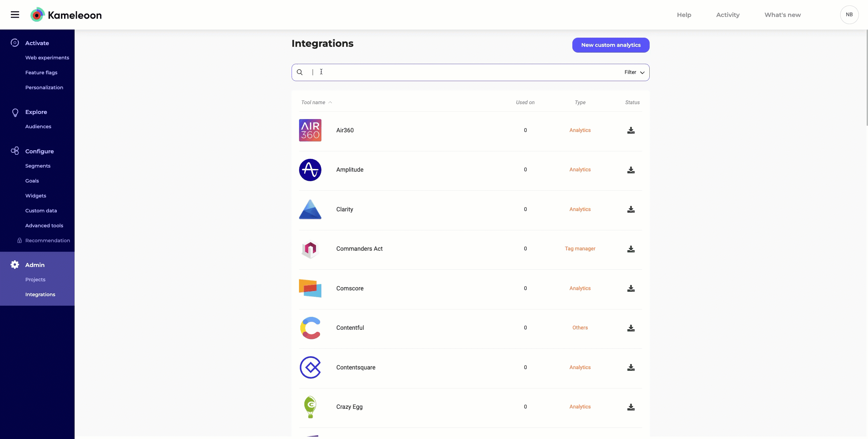The image size is (868, 439).
Task: Click inside the integrations search field
Action: (407, 72)
